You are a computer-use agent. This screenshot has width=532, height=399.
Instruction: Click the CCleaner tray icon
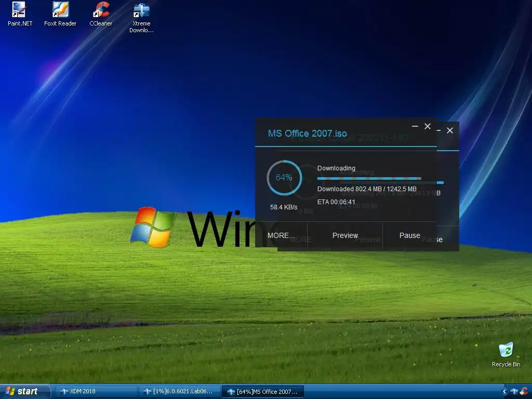[524, 392]
